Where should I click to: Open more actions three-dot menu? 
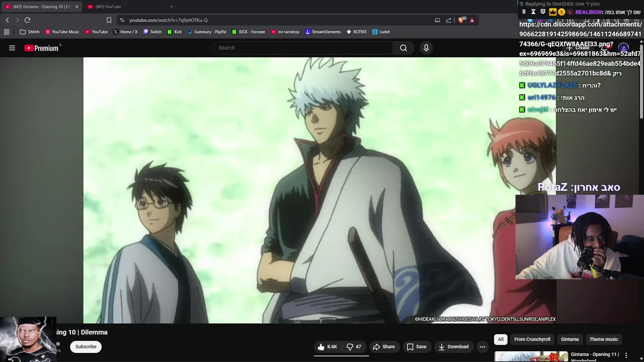(x=482, y=346)
